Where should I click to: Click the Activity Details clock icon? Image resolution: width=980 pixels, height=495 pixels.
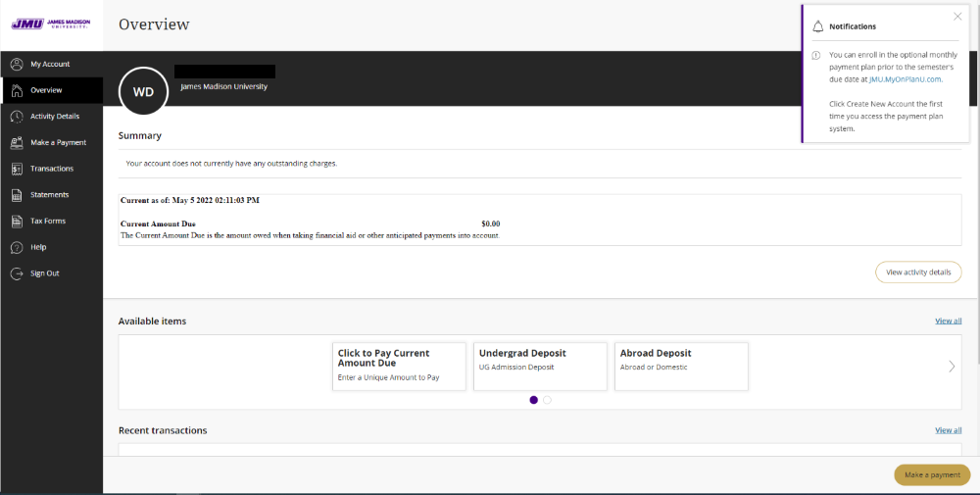(x=17, y=117)
